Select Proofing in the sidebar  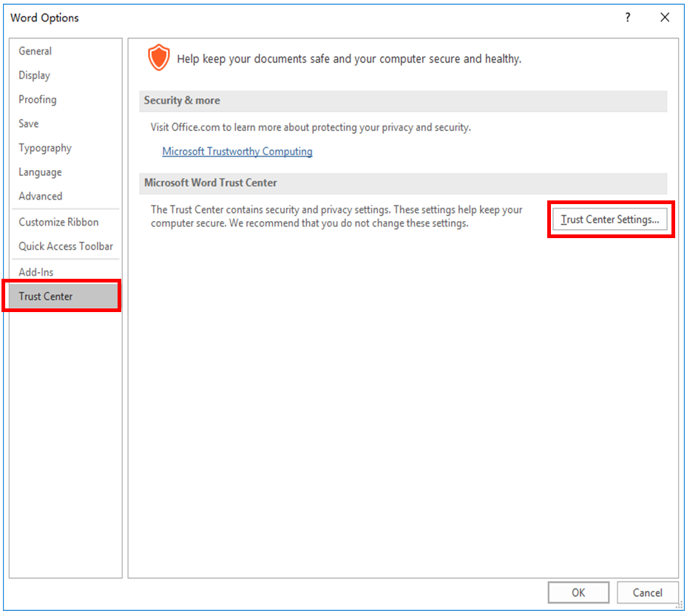pyautogui.click(x=38, y=99)
